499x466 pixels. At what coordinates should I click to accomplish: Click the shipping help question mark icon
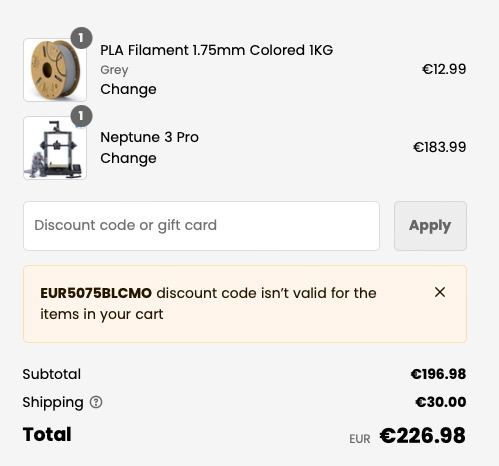pyautogui.click(x=96, y=402)
